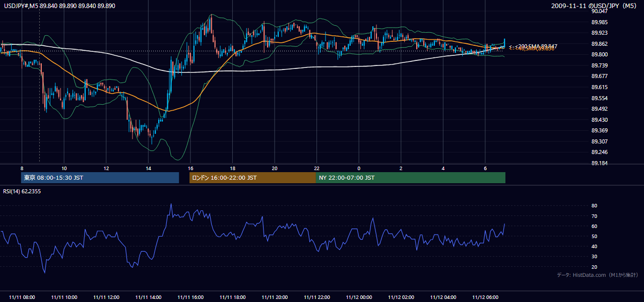The height and width of the screenshot is (302, 644).
Task: Click price axis label 89.184
Action: (x=599, y=163)
